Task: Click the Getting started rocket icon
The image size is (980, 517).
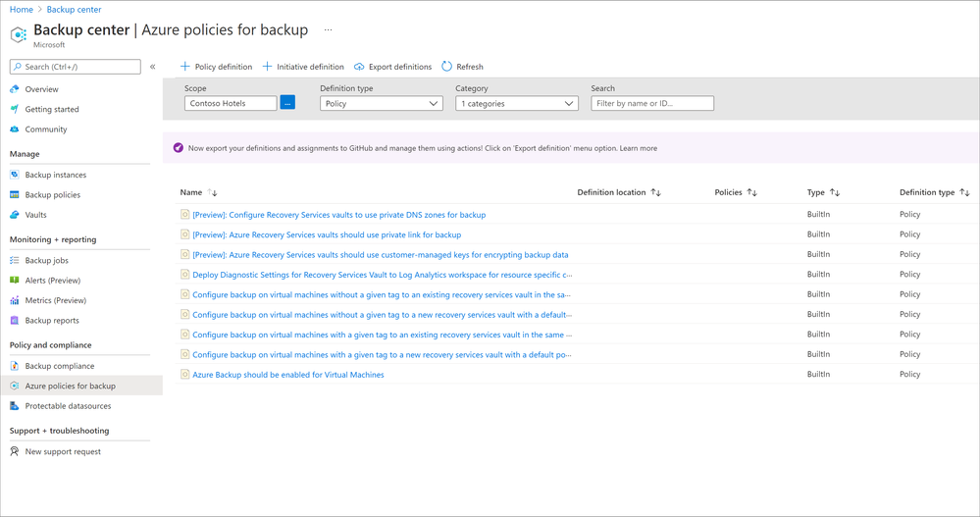Action: 15,110
